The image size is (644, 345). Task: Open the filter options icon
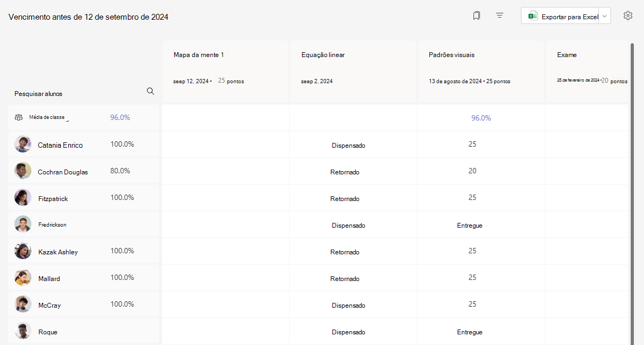click(500, 16)
